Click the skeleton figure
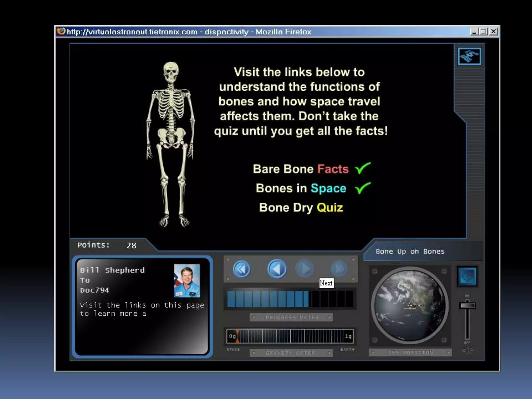The image size is (532, 399). [x=171, y=144]
